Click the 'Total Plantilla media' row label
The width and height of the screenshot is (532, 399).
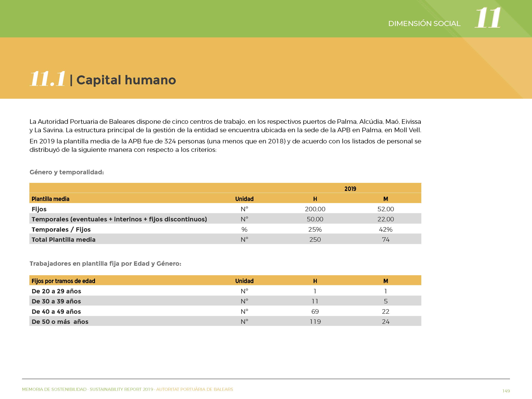(64, 240)
